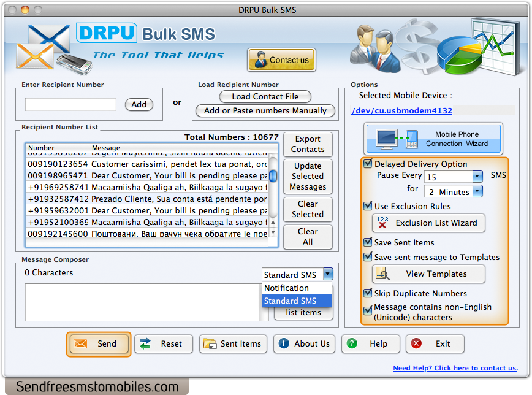
Task: Select row with number +91959632001
Action: pyautogui.click(x=147, y=210)
